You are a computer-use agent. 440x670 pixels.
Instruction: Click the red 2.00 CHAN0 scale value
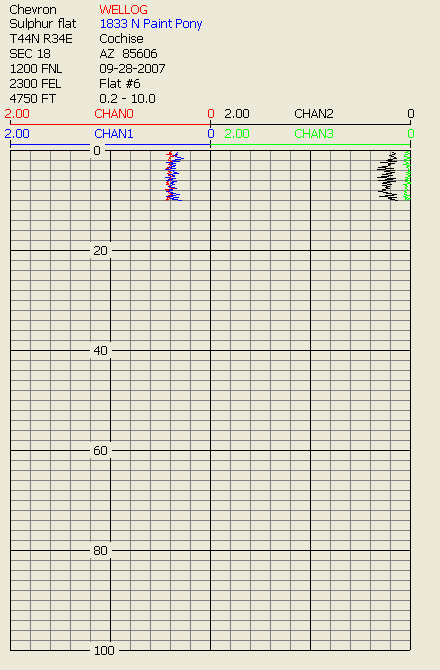click(x=17, y=114)
